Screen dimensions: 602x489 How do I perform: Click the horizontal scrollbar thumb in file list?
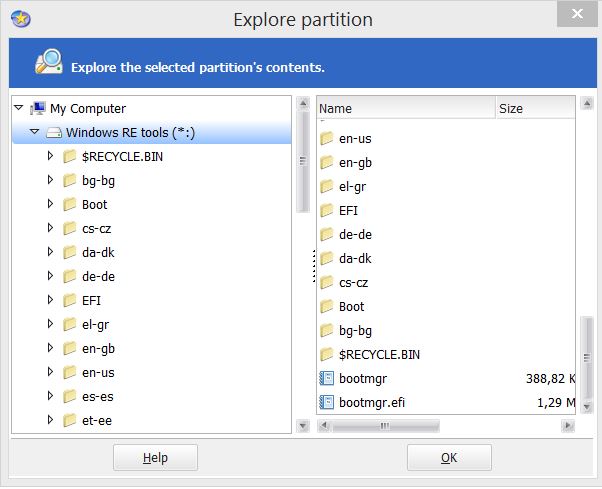tap(385, 426)
